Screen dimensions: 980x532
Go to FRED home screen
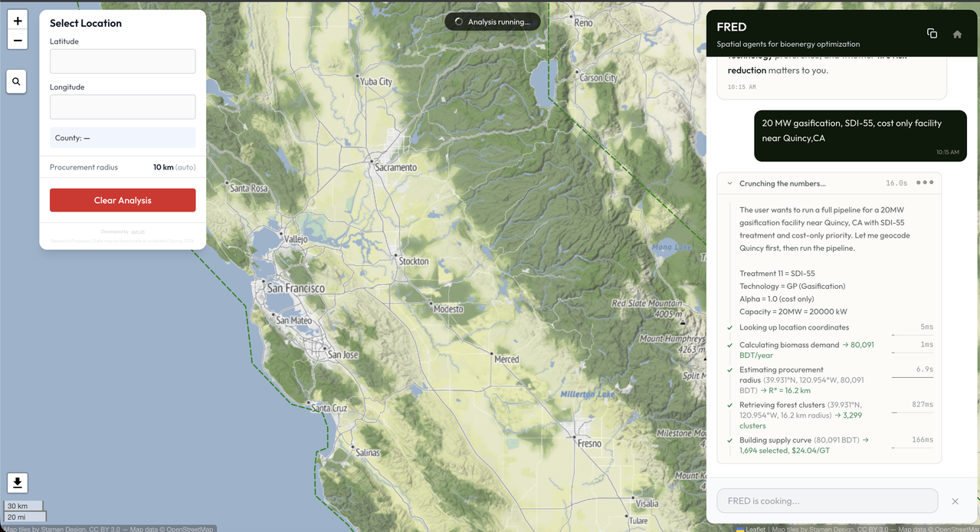tap(957, 34)
